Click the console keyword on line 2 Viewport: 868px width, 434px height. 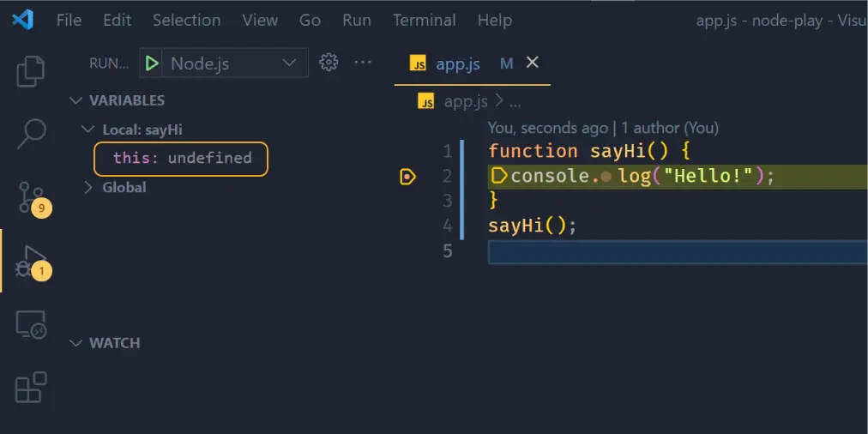551,177
